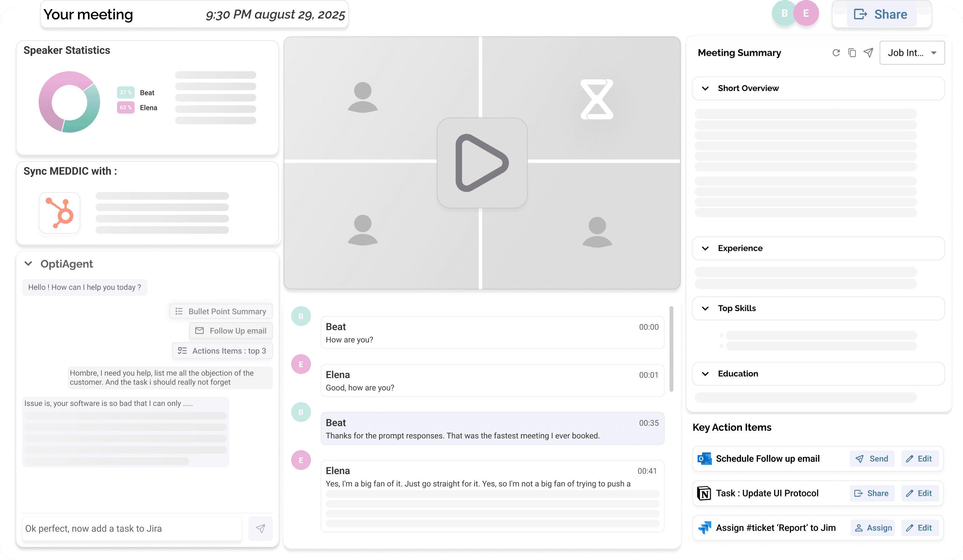Click the Notion icon on Task Update UI Protocol

tap(704, 493)
